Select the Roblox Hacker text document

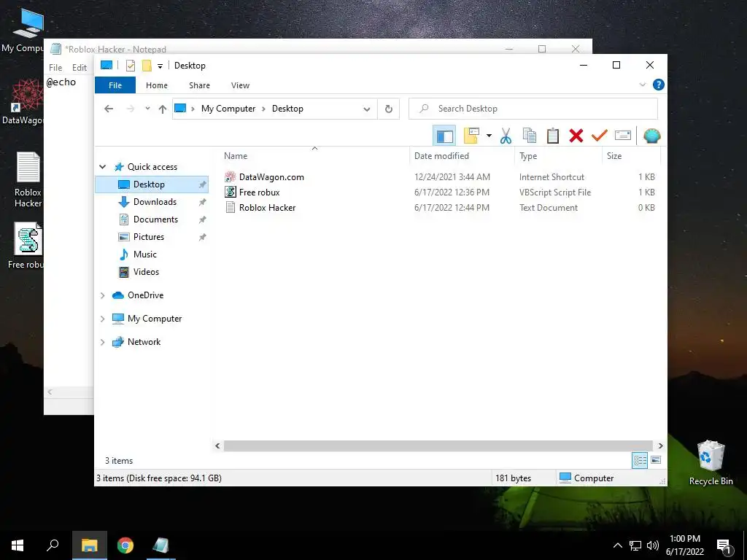(x=267, y=208)
